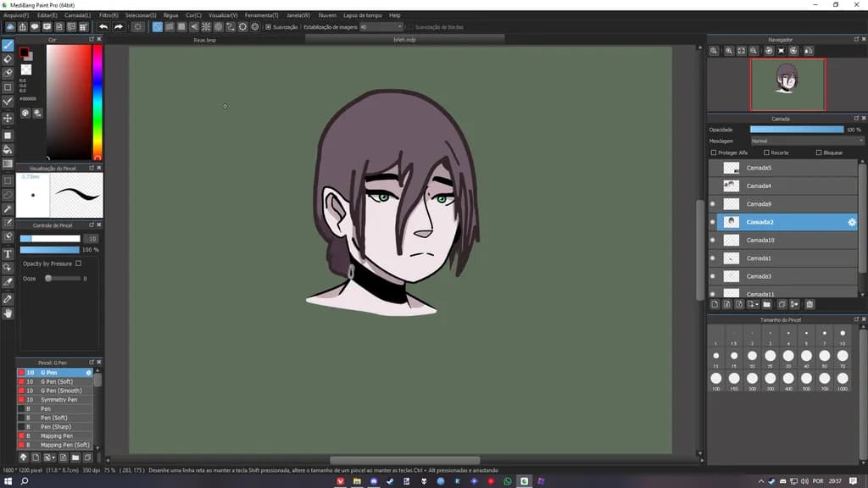The width and height of the screenshot is (868, 488).
Task: Select the Lasso tool
Action: click(x=8, y=195)
